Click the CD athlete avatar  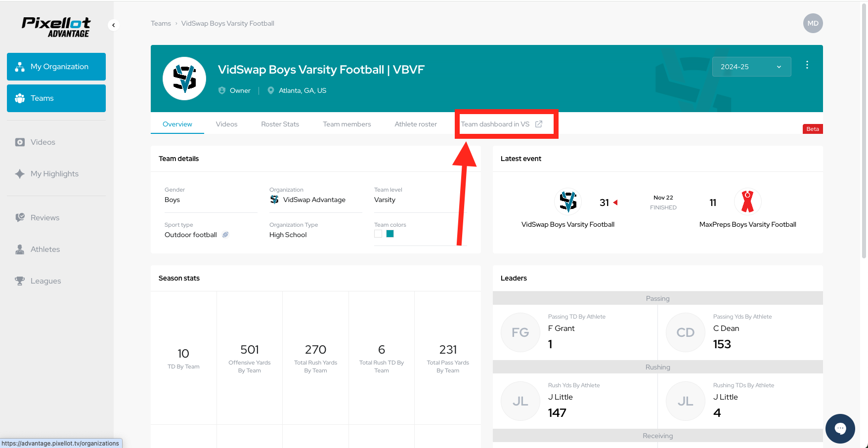tap(686, 332)
